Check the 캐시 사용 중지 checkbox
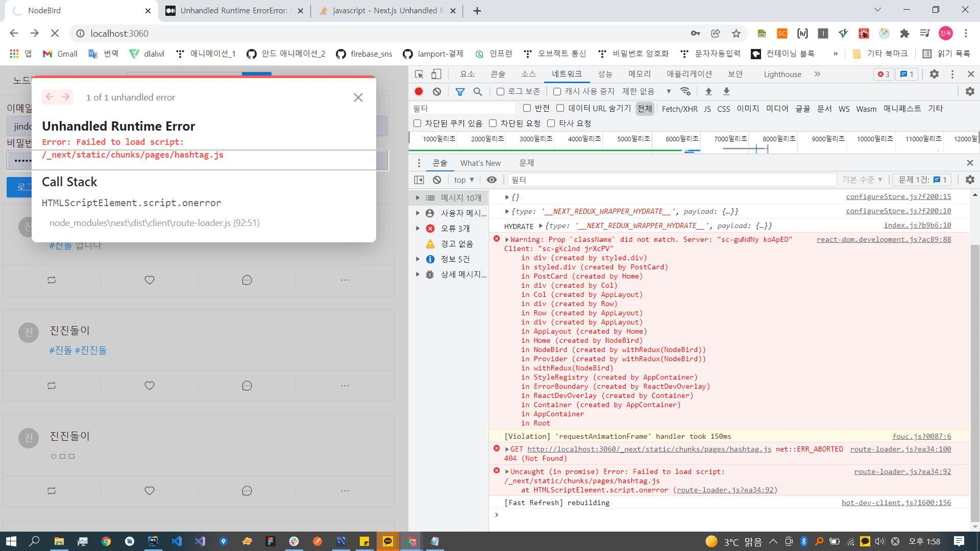This screenshot has height=551, width=980. pyautogui.click(x=557, y=91)
